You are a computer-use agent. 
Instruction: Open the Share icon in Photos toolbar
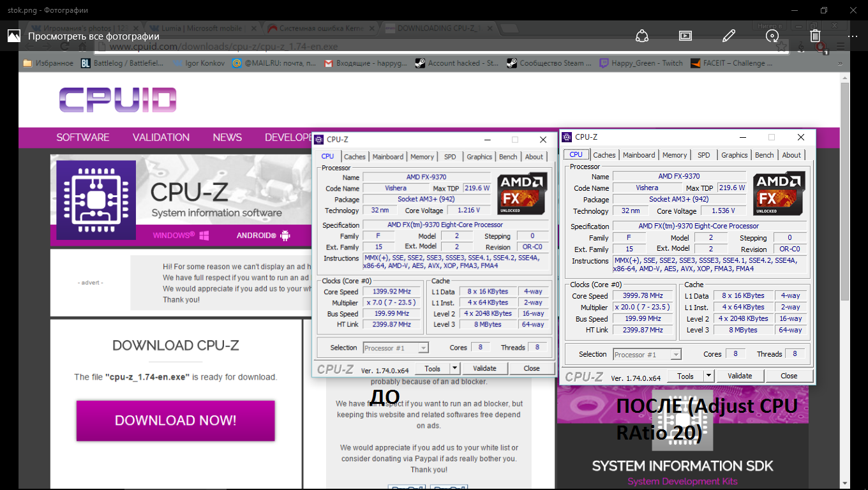click(x=642, y=36)
